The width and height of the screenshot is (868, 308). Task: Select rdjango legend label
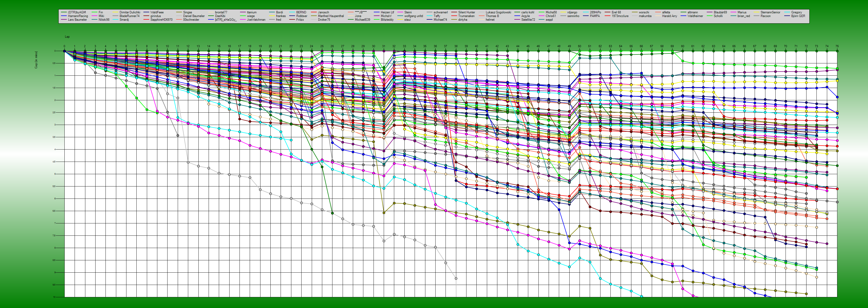click(x=572, y=12)
